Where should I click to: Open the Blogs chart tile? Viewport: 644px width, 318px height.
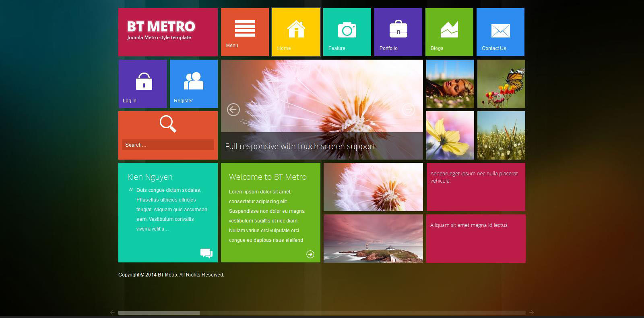coord(449,32)
